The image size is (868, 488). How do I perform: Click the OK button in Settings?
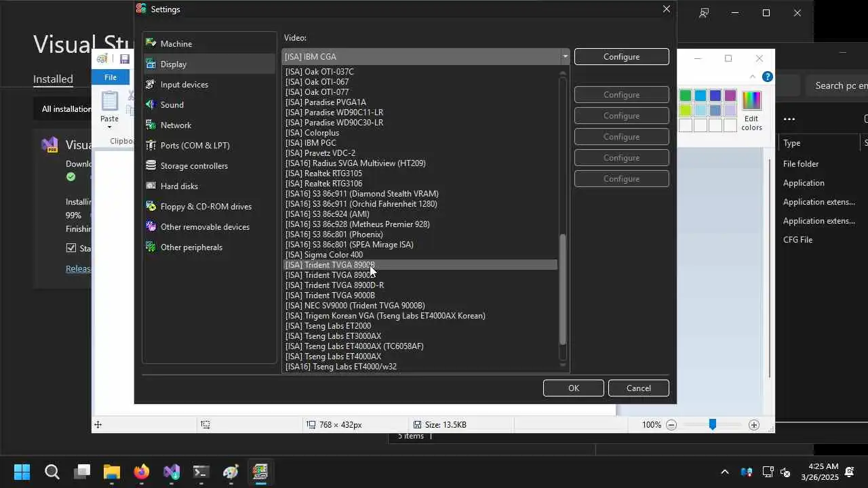click(574, 388)
